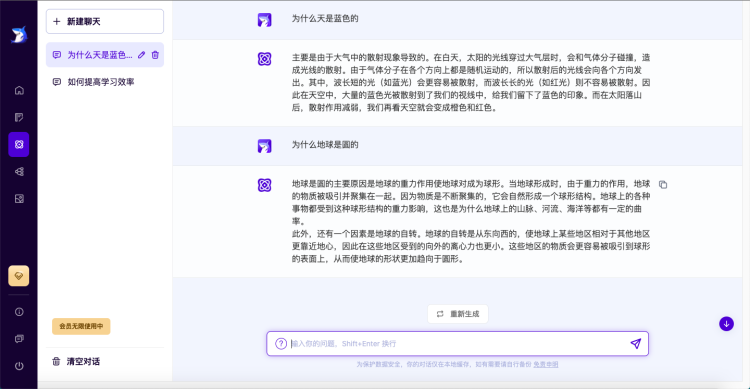Screen dimensions: 750x389
Task: Click the 会员无限使用中 badge
Action: 81,326
